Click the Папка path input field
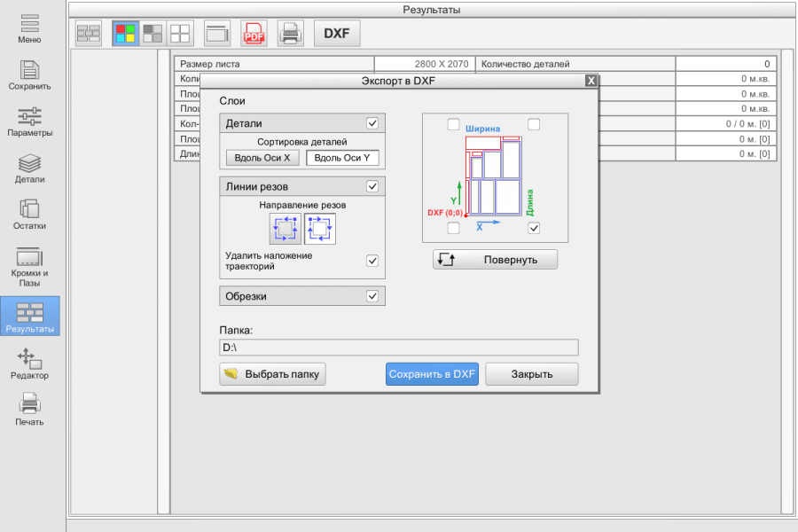This screenshot has height=532, width=798. click(x=399, y=348)
